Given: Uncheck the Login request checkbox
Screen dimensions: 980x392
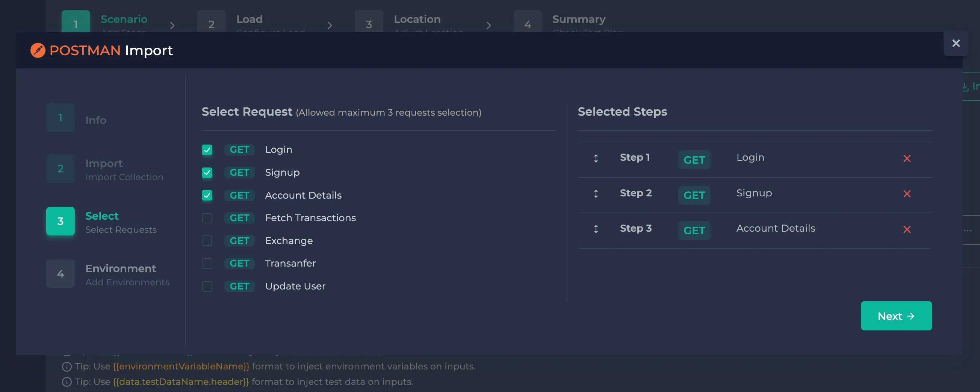Looking at the screenshot, I should click(x=207, y=150).
